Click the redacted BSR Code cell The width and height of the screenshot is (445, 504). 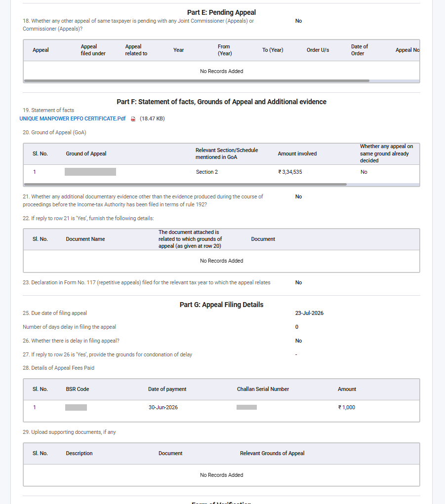[x=76, y=408]
